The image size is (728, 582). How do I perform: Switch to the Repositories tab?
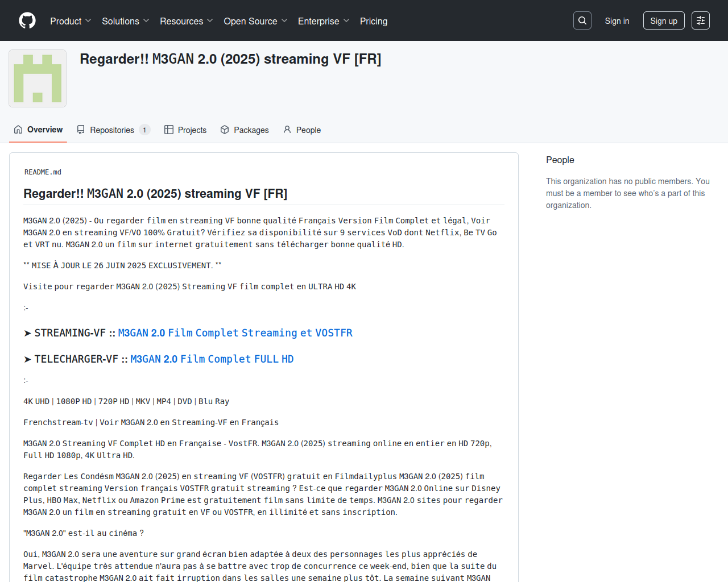point(113,130)
